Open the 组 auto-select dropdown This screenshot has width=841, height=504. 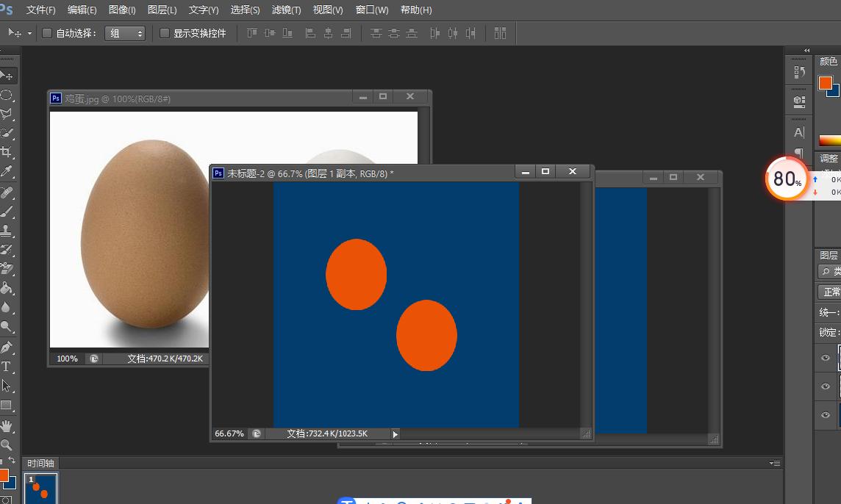(125, 34)
